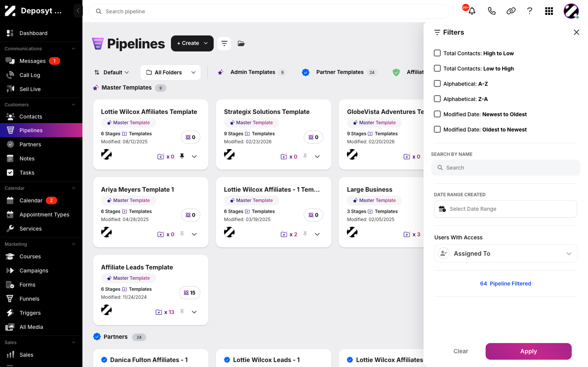Open the All Folders dropdown

(x=171, y=72)
